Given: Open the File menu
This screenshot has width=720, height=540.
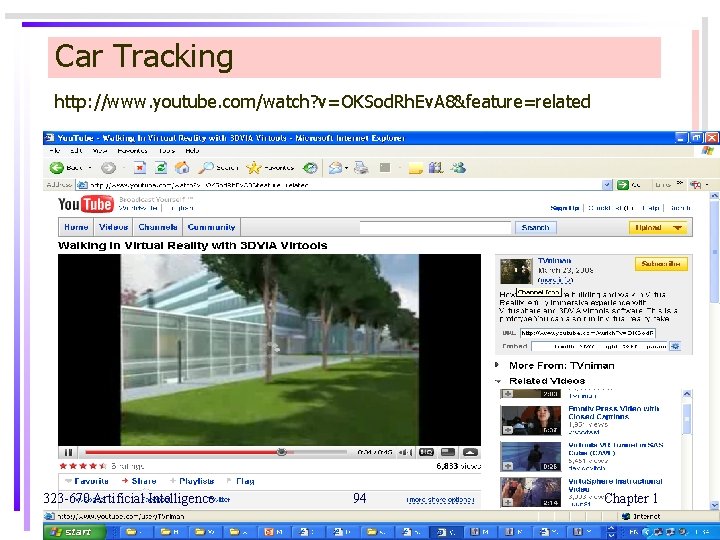Looking at the screenshot, I should coord(54,151).
